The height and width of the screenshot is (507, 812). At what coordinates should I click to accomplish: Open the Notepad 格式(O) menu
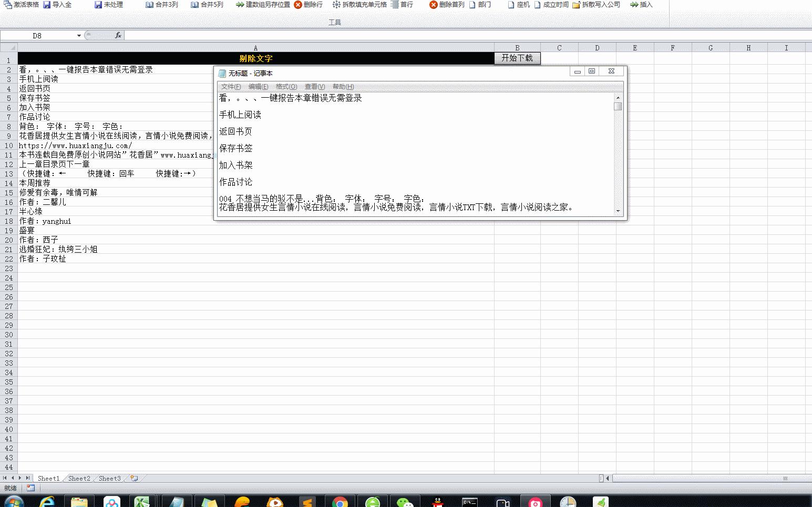coord(286,87)
